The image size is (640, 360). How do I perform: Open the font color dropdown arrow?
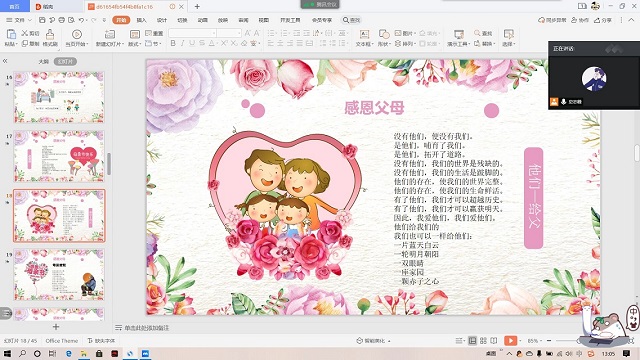point(218,43)
